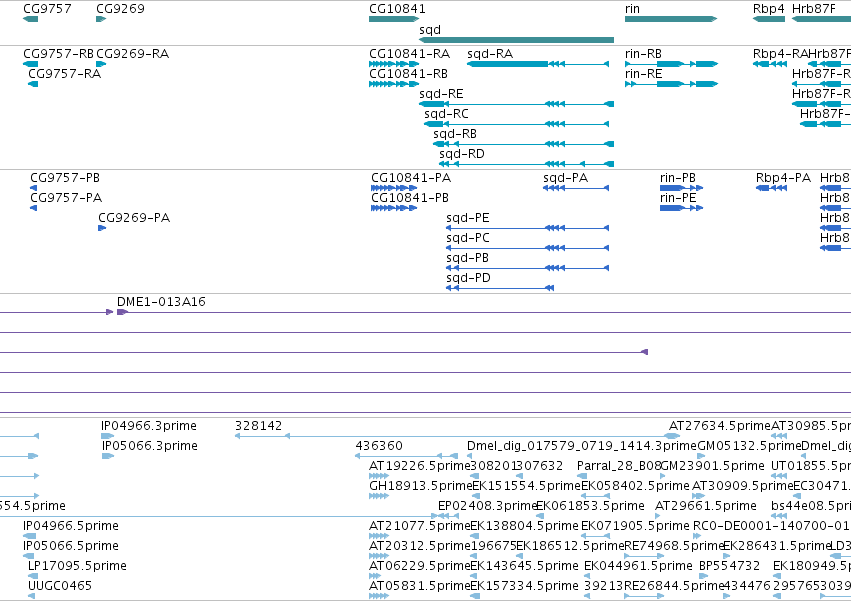
Task: Select the sqd-RE transcript label
Action: (x=441, y=94)
